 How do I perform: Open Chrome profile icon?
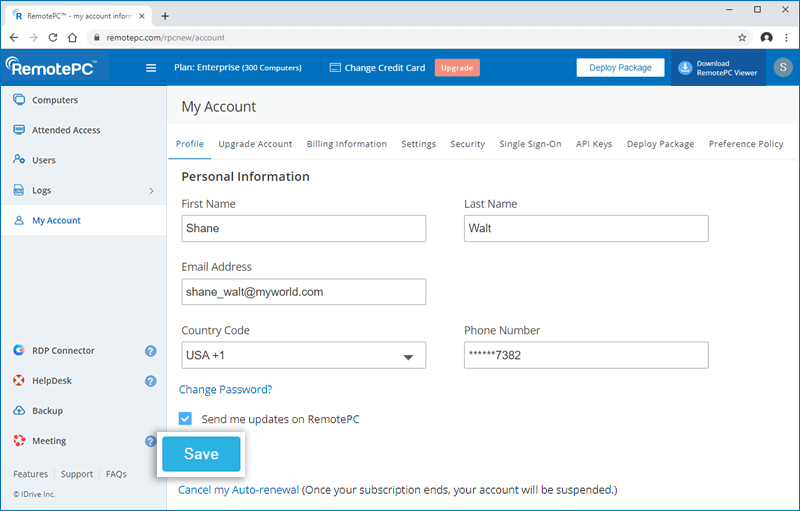click(x=766, y=37)
